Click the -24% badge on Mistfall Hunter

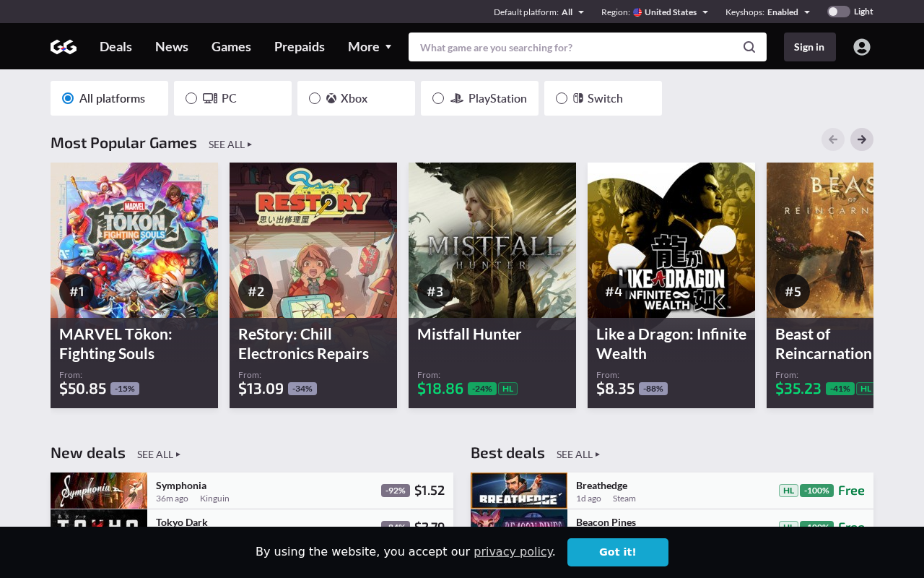[x=482, y=389]
